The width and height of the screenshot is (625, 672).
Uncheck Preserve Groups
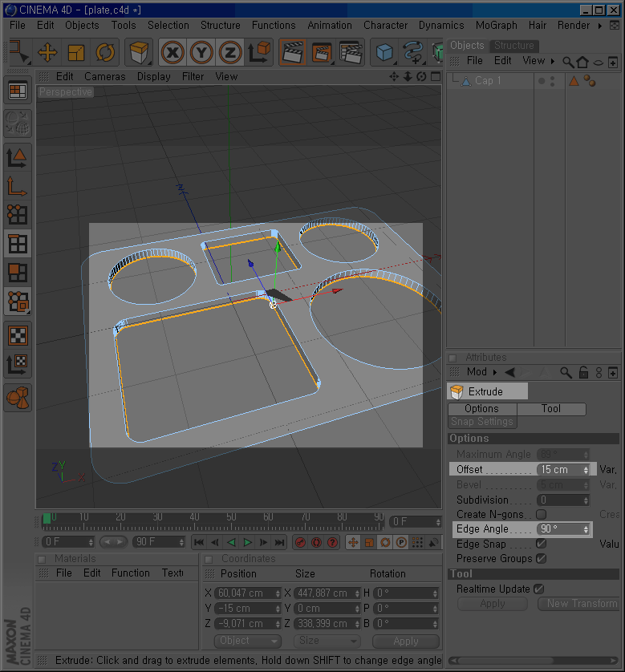point(541,558)
